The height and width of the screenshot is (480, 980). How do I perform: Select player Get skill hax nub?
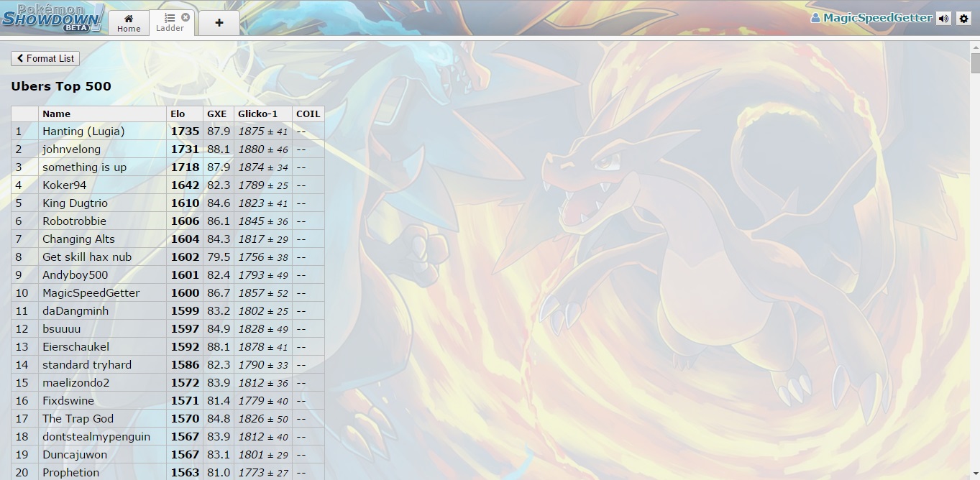click(87, 257)
